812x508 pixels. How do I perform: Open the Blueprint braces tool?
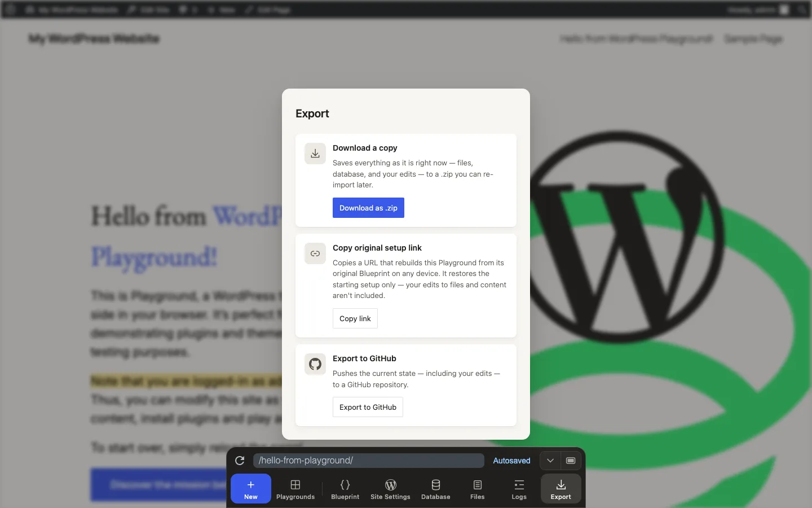pos(345,489)
